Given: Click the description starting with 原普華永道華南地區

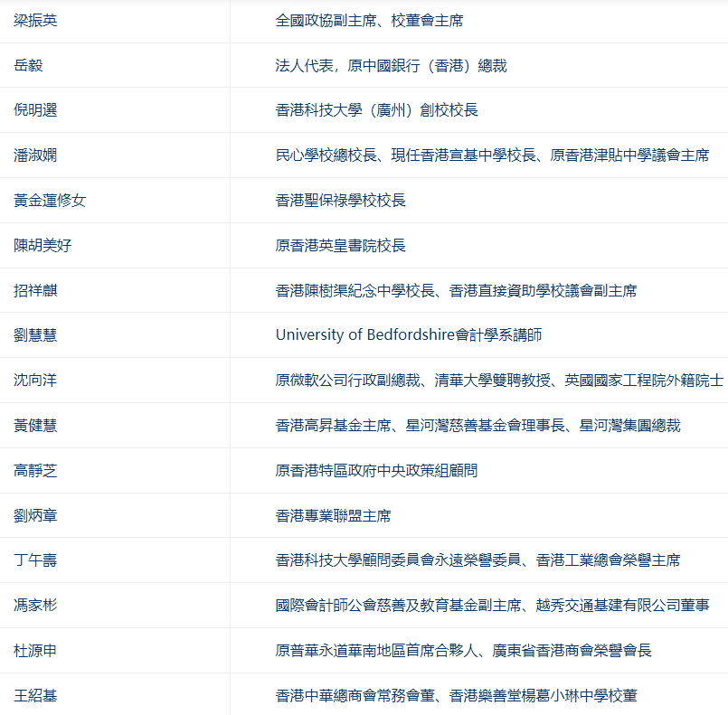Looking at the screenshot, I should pos(463,651).
